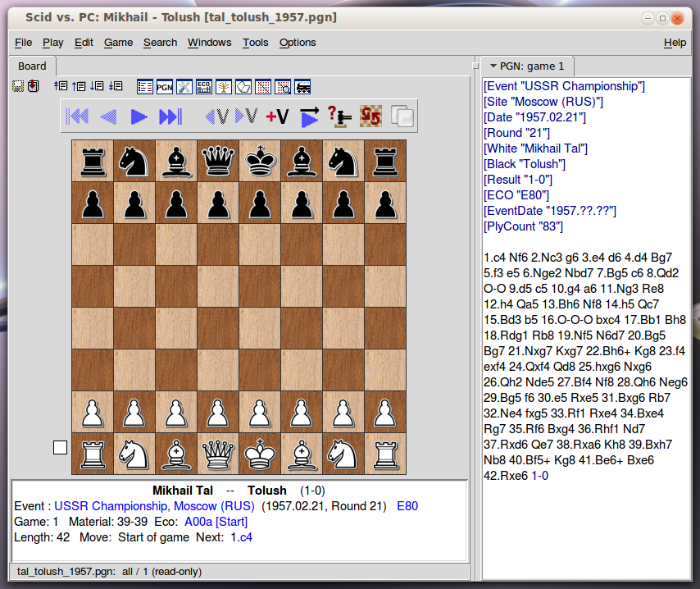Open the Play menu
The width and height of the screenshot is (700, 589).
point(52,43)
